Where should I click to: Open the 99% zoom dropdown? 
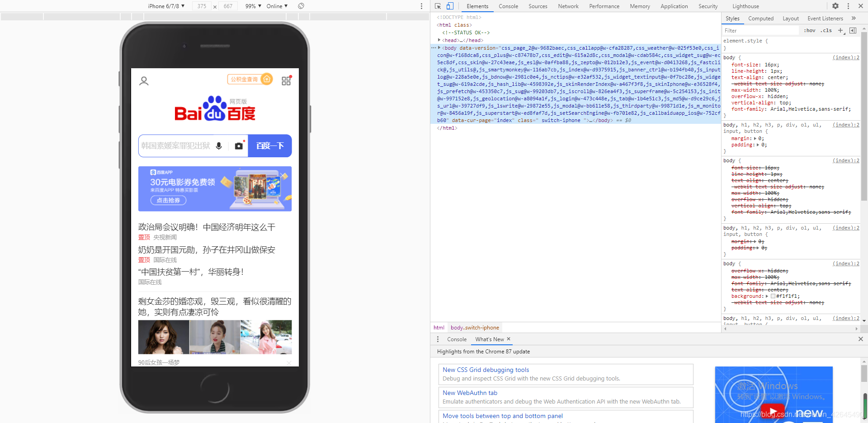click(x=253, y=6)
